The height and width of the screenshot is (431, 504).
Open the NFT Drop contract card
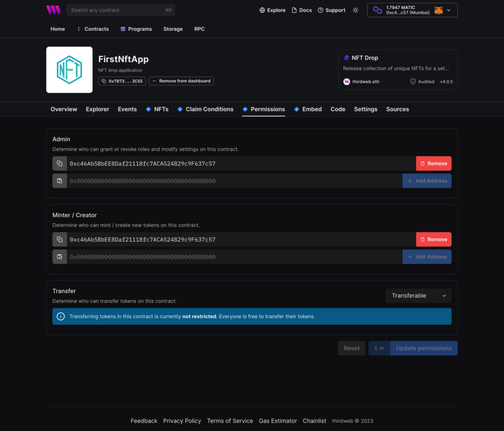(398, 70)
